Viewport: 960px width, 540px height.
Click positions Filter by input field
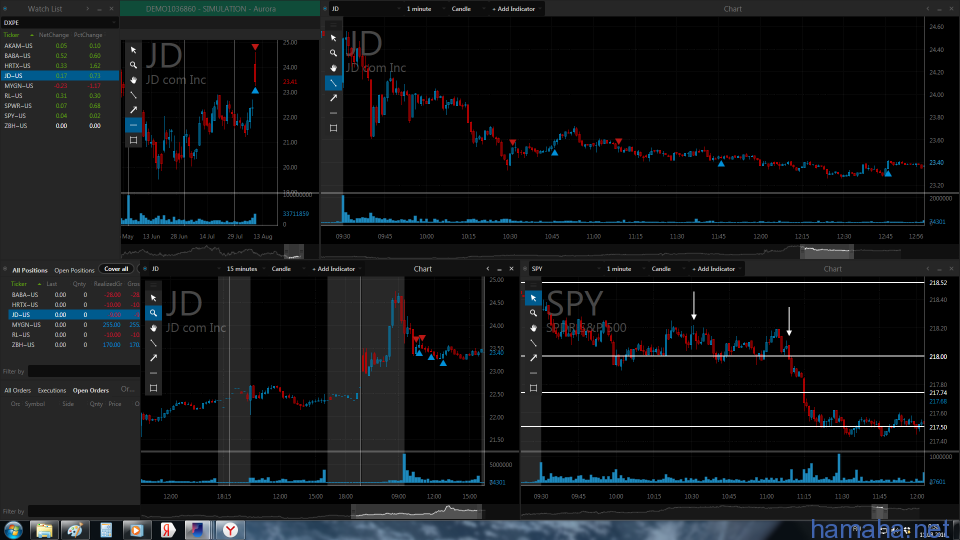[x=84, y=371]
